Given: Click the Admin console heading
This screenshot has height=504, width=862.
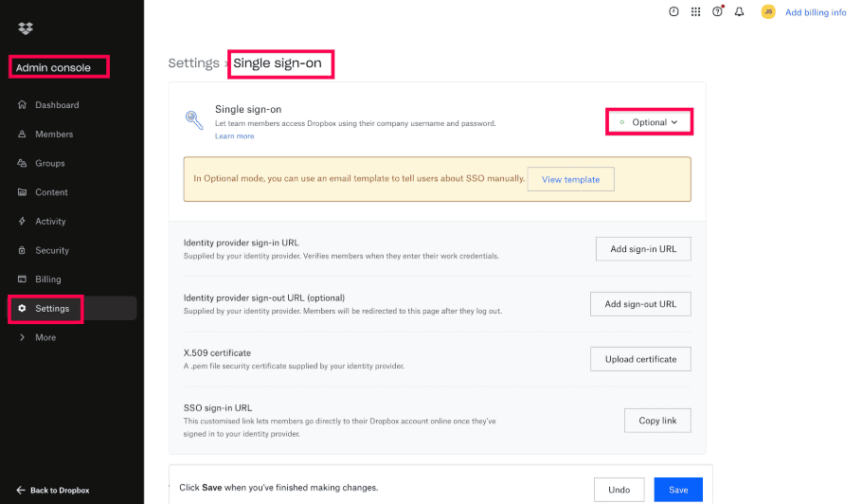Looking at the screenshot, I should pyautogui.click(x=53, y=67).
